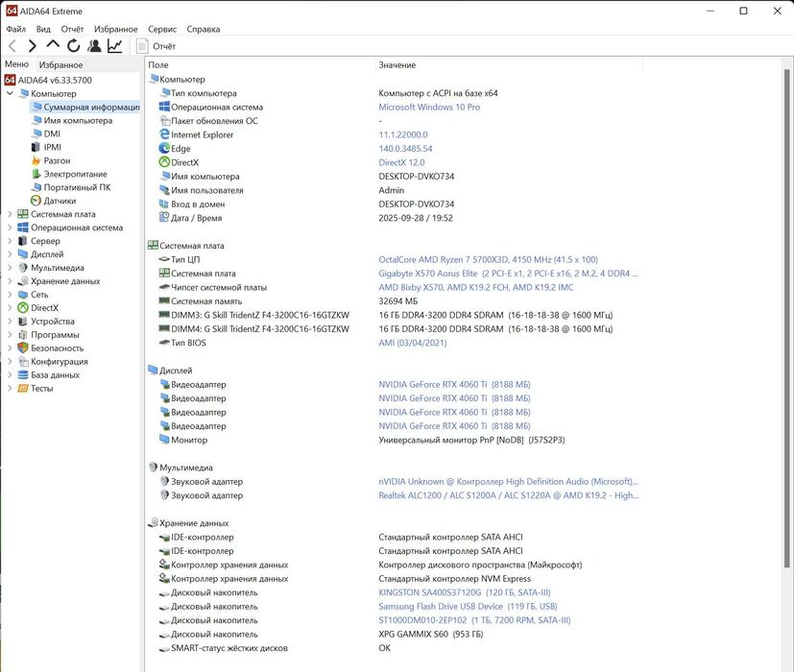Click the Дата / Время clock icon

coord(164,217)
